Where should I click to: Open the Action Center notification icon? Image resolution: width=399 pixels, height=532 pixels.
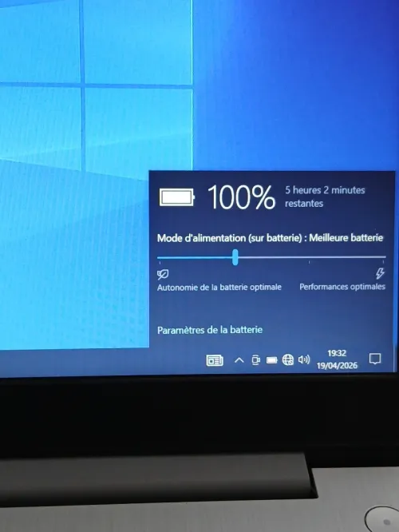click(374, 359)
